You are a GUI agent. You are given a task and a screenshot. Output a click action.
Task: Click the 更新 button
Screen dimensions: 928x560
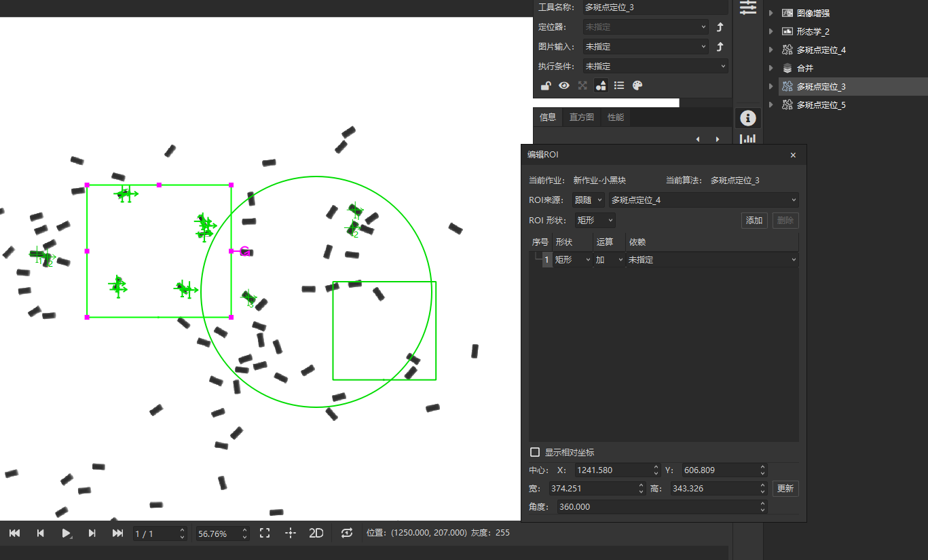(785, 489)
